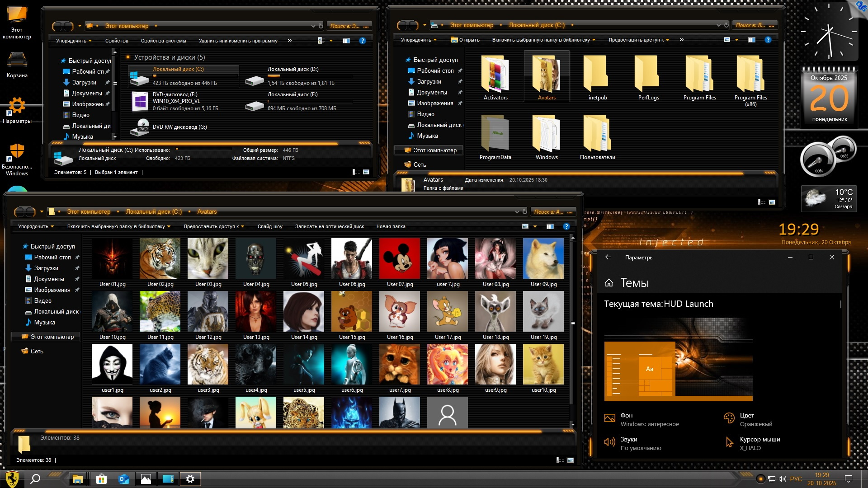Click Слайд-шоу in Avatars toolbar
The height and width of the screenshot is (488, 868).
coord(270,226)
